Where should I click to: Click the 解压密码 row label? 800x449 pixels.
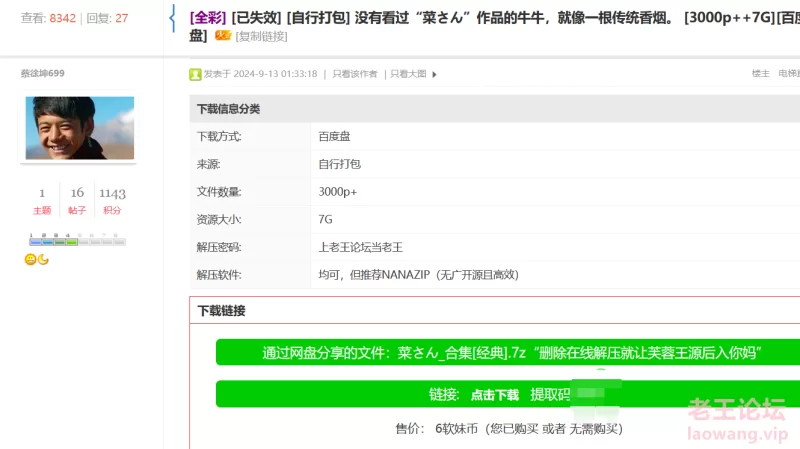point(219,247)
